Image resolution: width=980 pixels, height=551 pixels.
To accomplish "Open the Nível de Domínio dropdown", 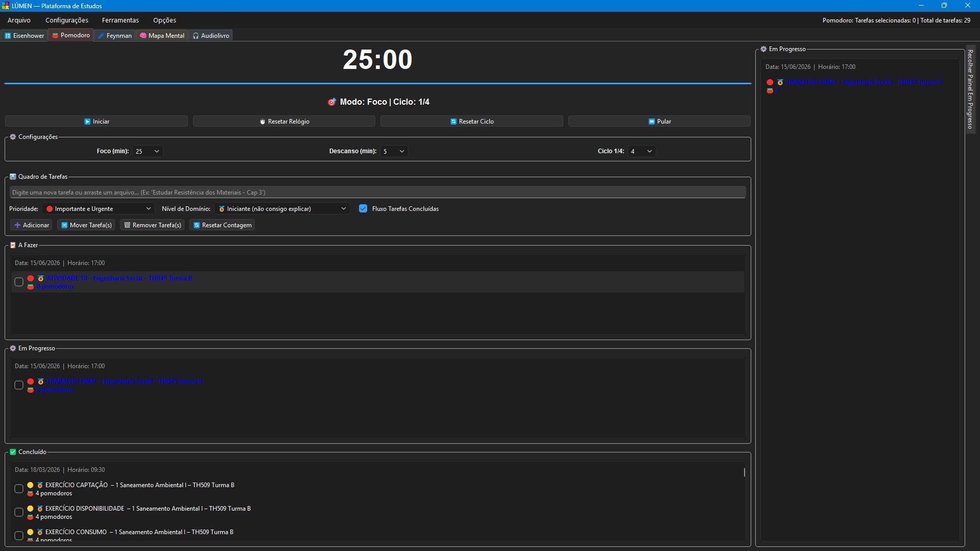I will click(282, 208).
